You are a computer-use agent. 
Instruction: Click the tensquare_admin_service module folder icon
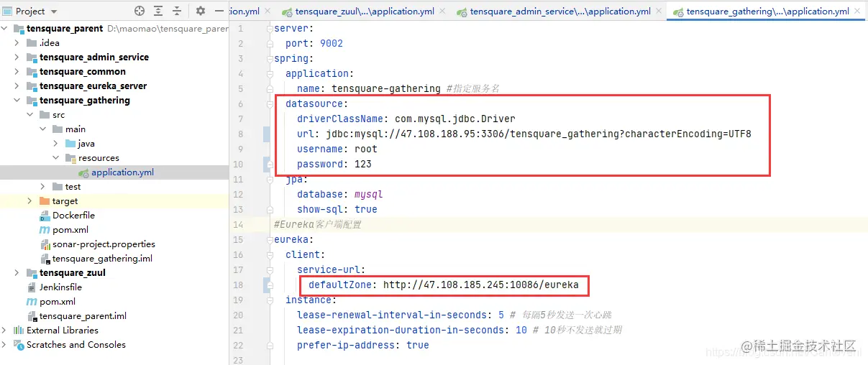(32, 57)
